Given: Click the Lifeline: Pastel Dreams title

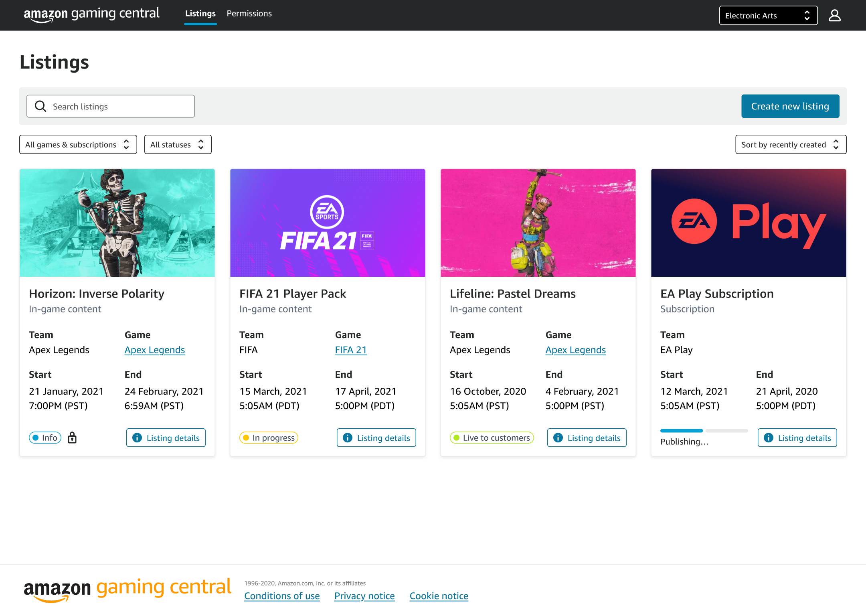Looking at the screenshot, I should (513, 294).
